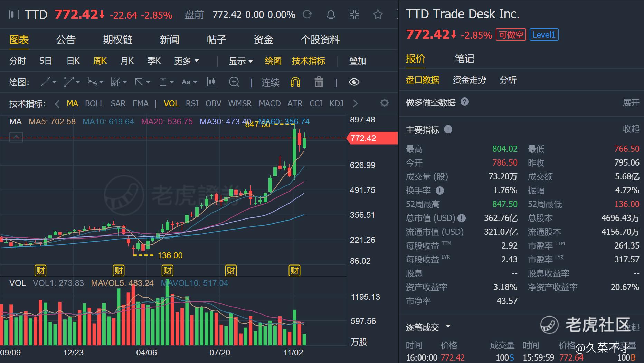Open the 更多 timeframe dropdown

[187, 61]
